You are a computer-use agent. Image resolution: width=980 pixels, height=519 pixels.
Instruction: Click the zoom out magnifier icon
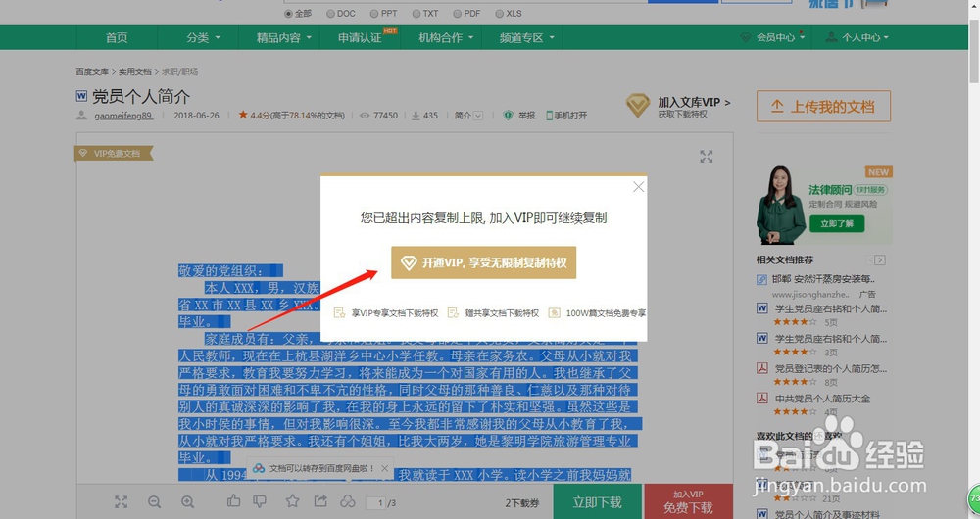tap(155, 502)
